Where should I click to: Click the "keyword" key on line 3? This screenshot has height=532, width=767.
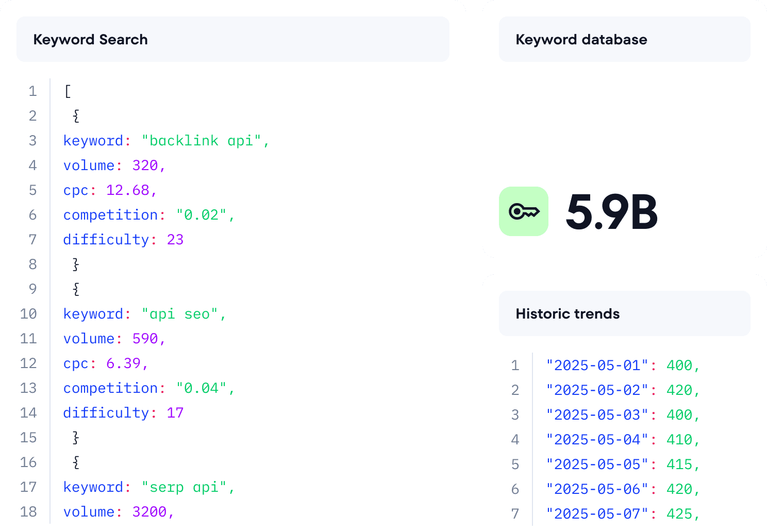tap(93, 141)
